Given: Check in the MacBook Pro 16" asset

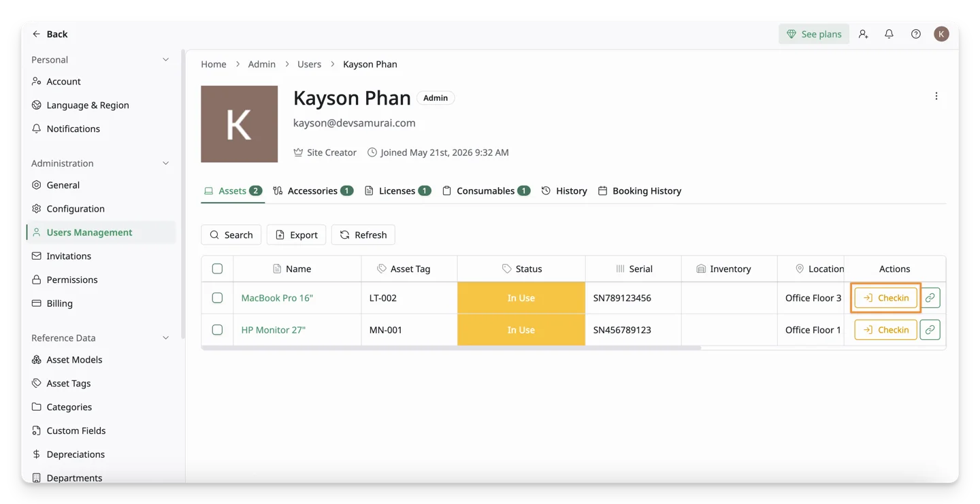Looking at the screenshot, I should pyautogui.click(x=885, y=298).
